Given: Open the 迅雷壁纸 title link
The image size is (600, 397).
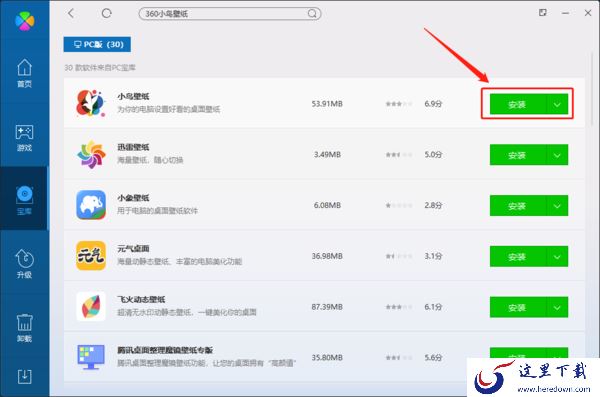Looking at the screenshot, I should pos(133,147).
